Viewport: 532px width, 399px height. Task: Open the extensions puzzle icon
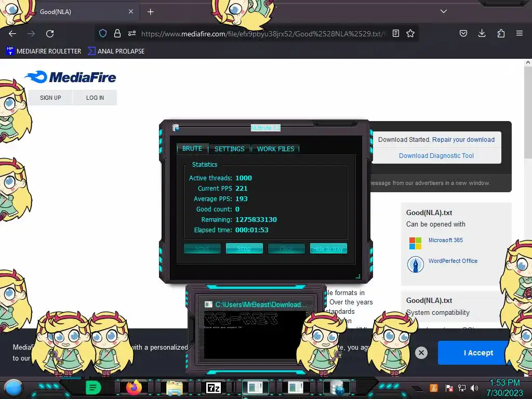[501, 33]
